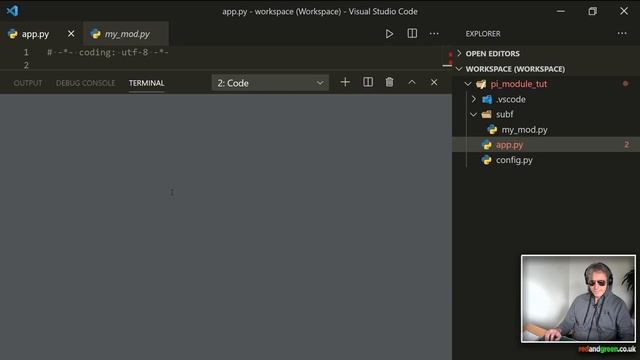
Task: Open my_mod.py in the Explorer tree
Action: point(546,130)
